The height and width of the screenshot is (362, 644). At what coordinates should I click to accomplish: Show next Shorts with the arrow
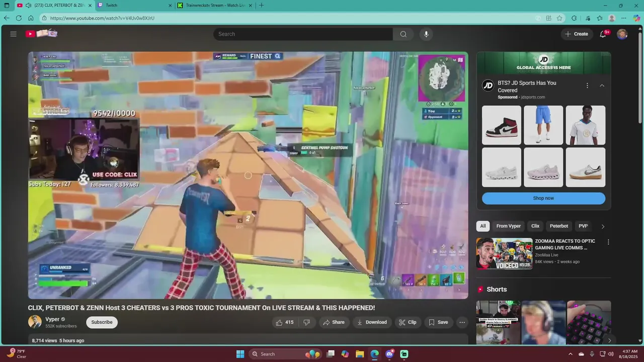(609, 340)
